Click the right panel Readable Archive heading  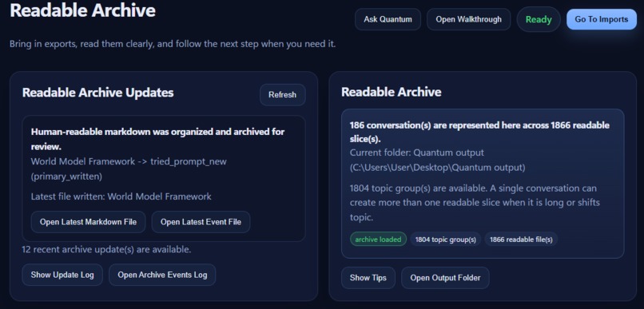click(x=391, y=92)
